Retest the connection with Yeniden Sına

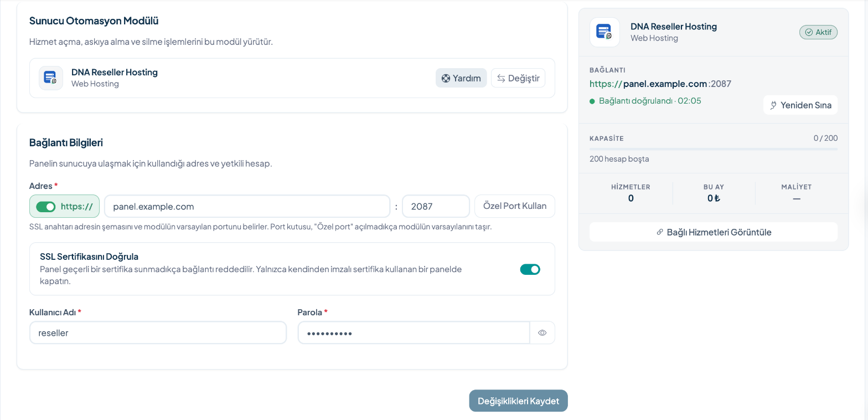800,105
